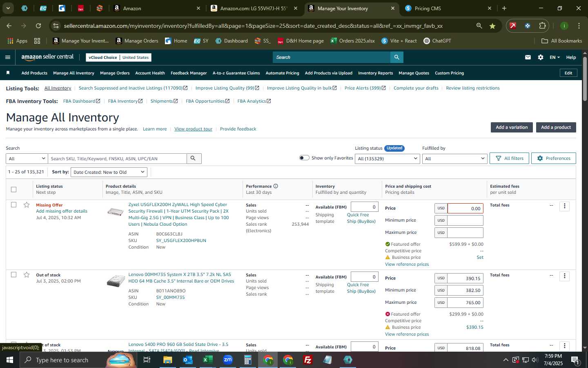The image size is (588, 368).
Task: Open the actions menu for the Zyxel listing
Action: tap(565, 206)
